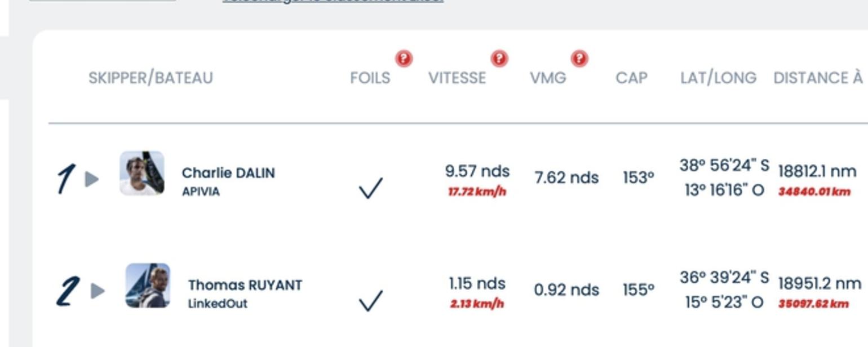The height and width of the screenshot is (347, 868).
Task: Click the VITESSE help question mark icon
Action: point(499,59)
